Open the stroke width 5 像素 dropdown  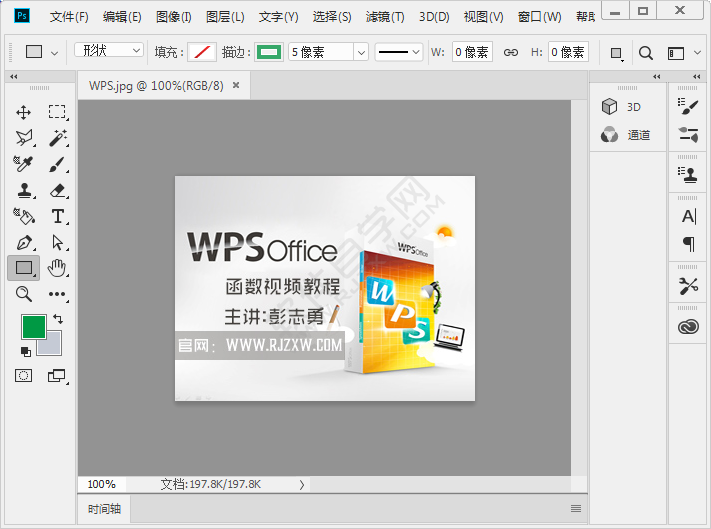361,53
